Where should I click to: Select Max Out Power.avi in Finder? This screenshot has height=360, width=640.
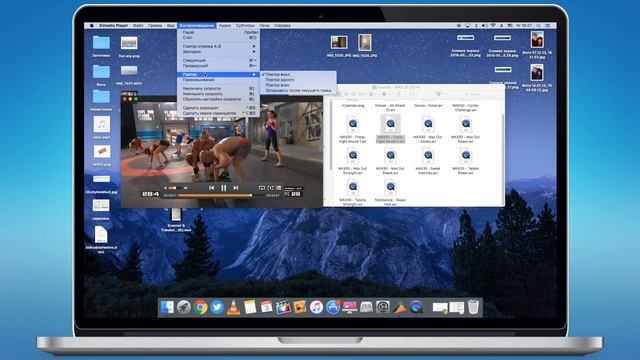[465, 129]
